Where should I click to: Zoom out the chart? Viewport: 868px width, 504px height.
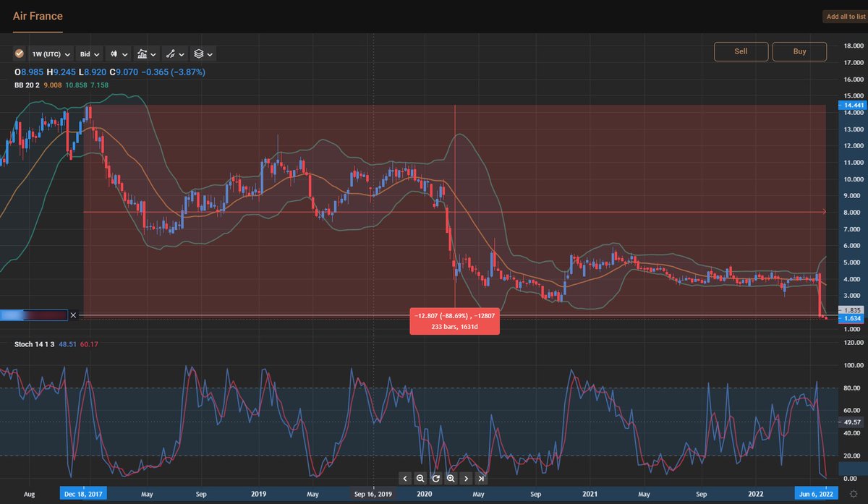coord(420,478)
